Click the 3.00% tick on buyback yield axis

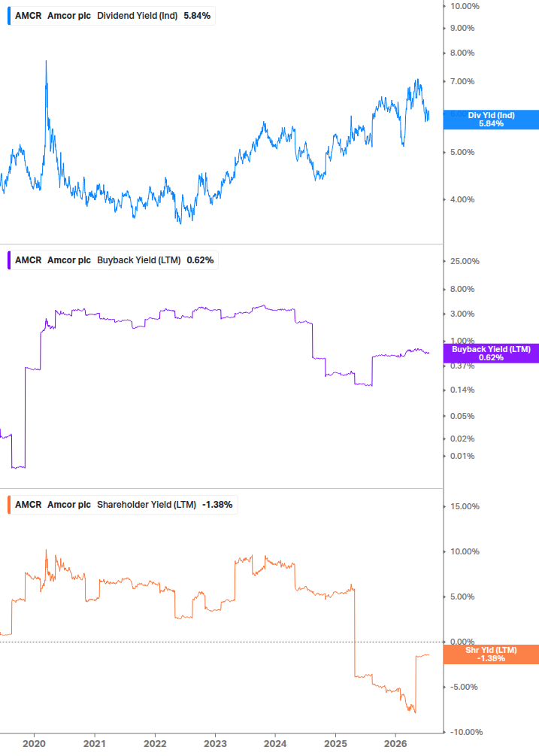pyautogui.click(x=462, y=314)
